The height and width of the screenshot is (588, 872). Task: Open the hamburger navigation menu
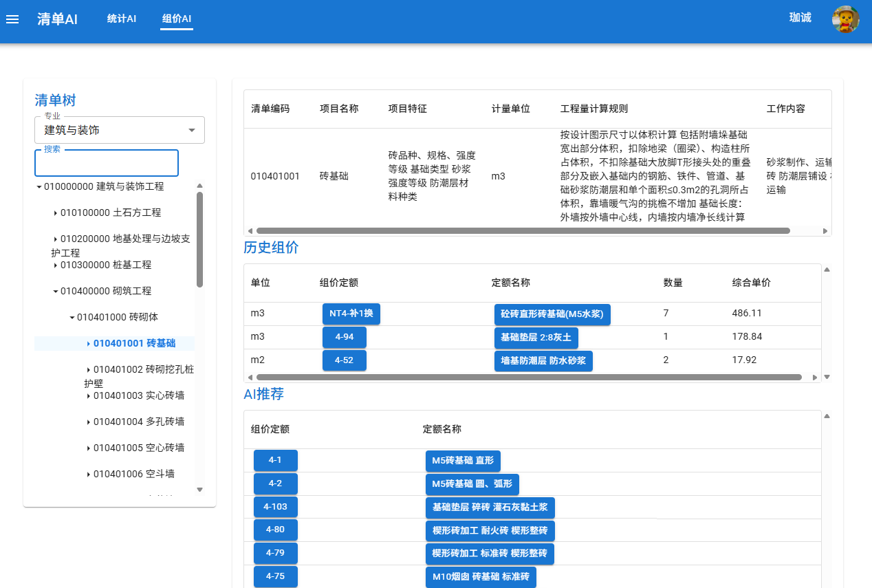pos(12,19)
